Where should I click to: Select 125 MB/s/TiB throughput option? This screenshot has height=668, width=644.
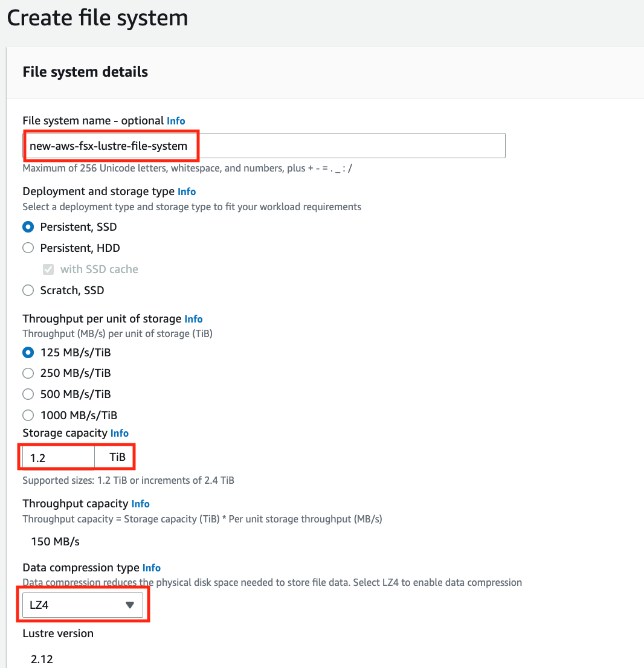(28, 352)
